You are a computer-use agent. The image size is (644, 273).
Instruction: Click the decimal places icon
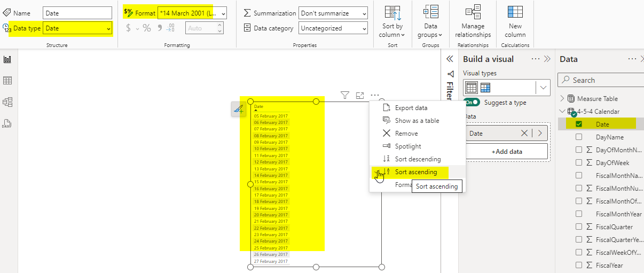click(170, 28)
